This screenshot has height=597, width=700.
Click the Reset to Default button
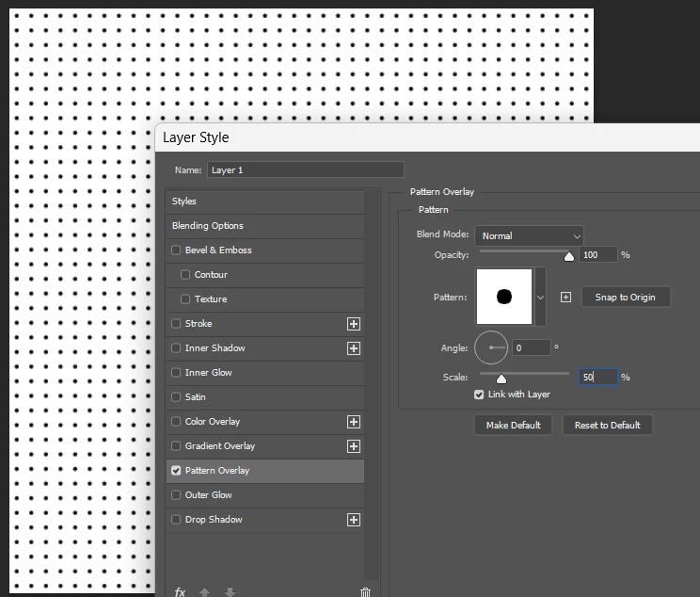coord(607,425)
